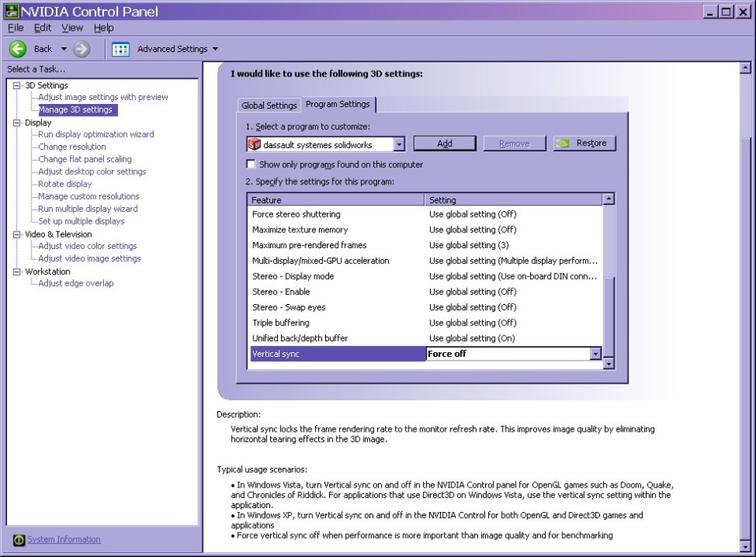Open Run display optimization wizard

(96, 134)
